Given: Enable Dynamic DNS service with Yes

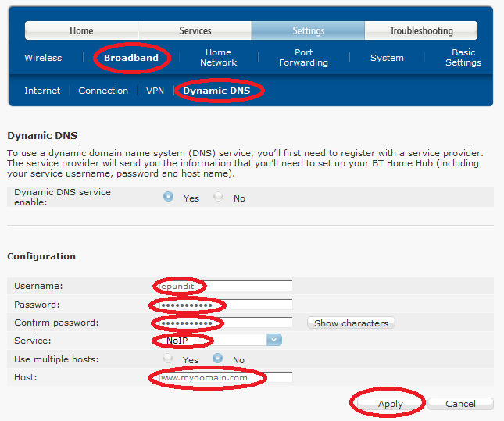Looking at the screenshot, I should [x=169, y=198].
